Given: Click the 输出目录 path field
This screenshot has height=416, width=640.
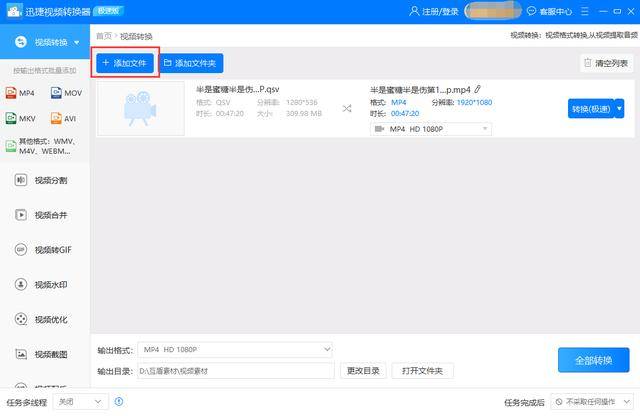Looking at the screenshot, I should [x=234, y=371].
